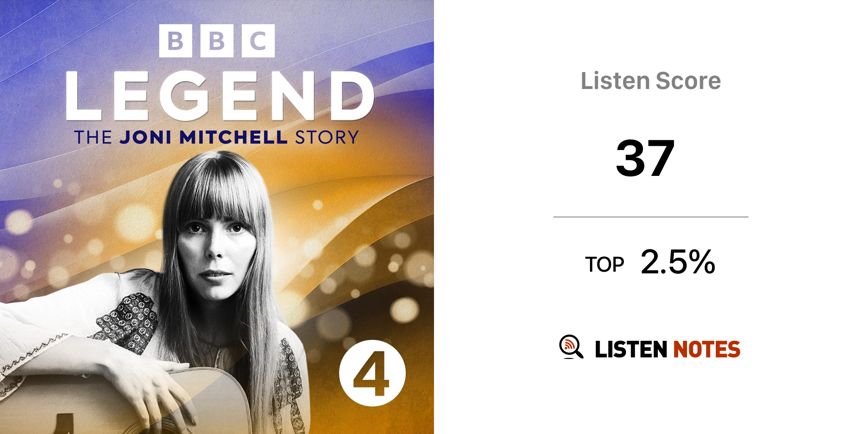Click the Radio 4 circle logo
This screenshot has width=868, height=434.
tap(372, 373)
